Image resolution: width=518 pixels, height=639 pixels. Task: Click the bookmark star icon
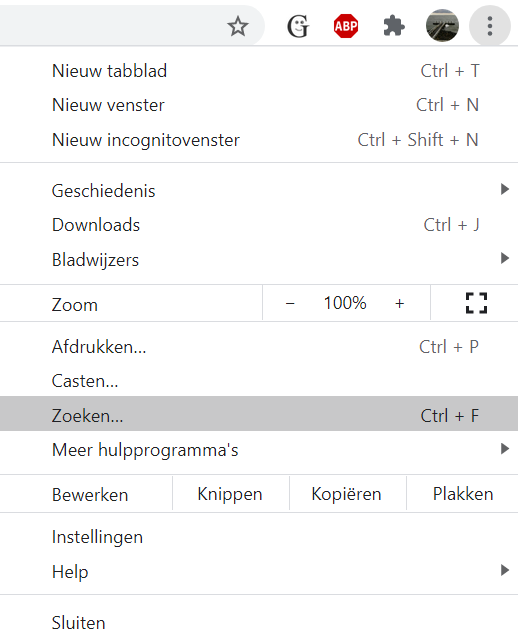tap(238, 26)
